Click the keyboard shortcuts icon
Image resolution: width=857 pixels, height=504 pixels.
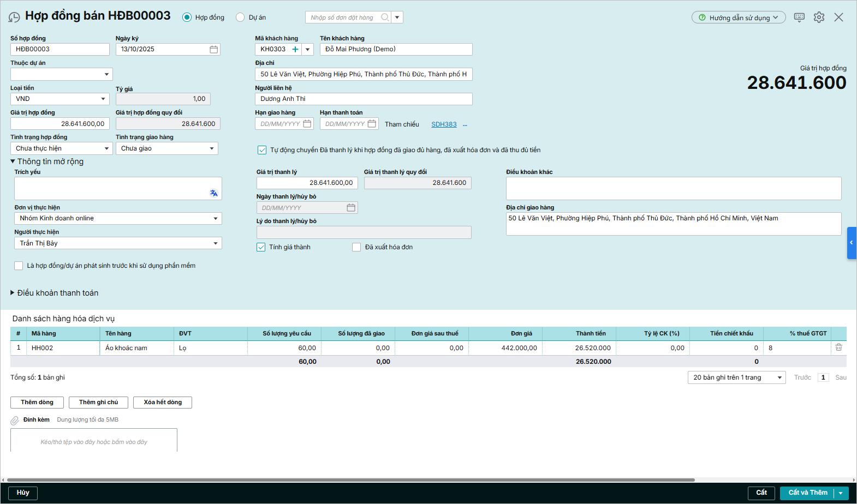(x=799, y=17)
